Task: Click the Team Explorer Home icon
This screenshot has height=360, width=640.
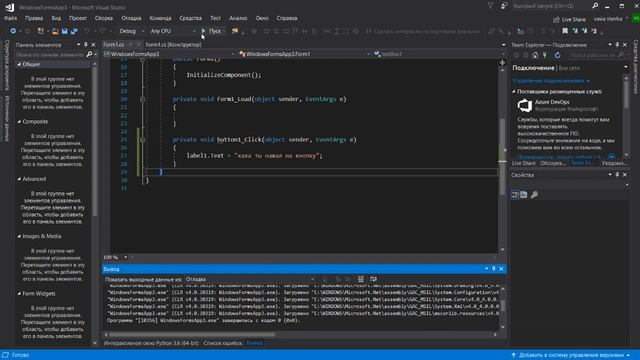Action: click(x=535, y=55)
